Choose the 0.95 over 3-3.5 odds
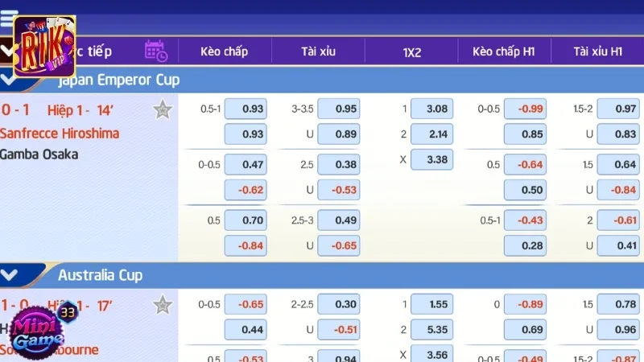The image size is (644, 362). 338,109
